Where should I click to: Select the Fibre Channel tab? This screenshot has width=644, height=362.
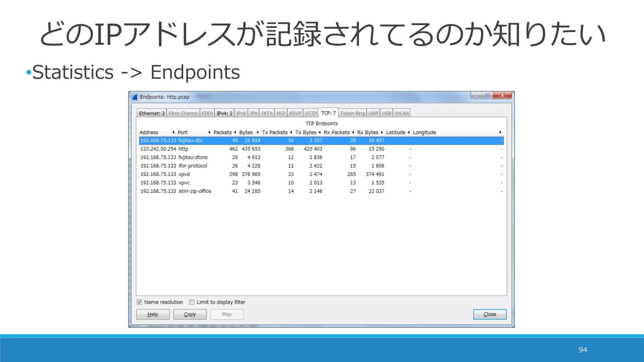pyautogui.click(x=183, y=113)
